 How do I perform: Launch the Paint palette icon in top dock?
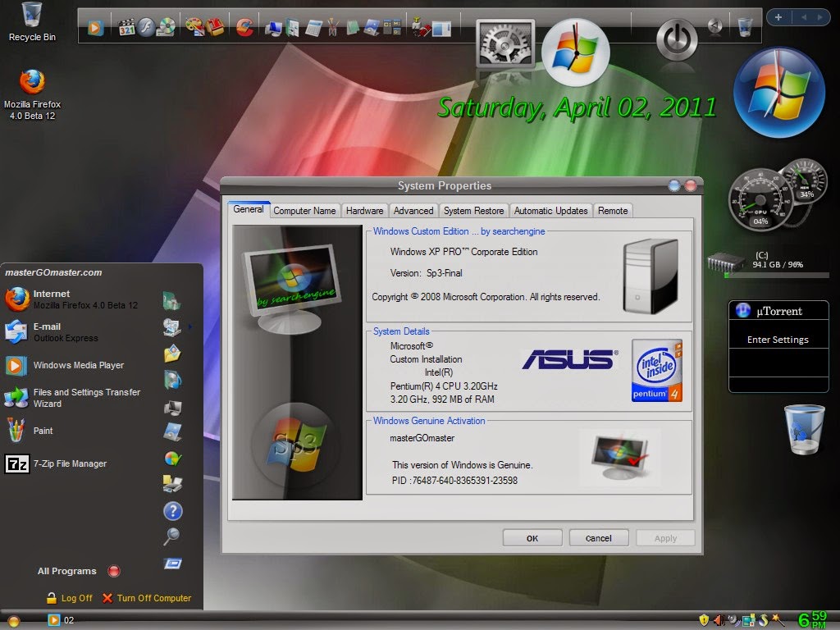click(x=194, y=27)
